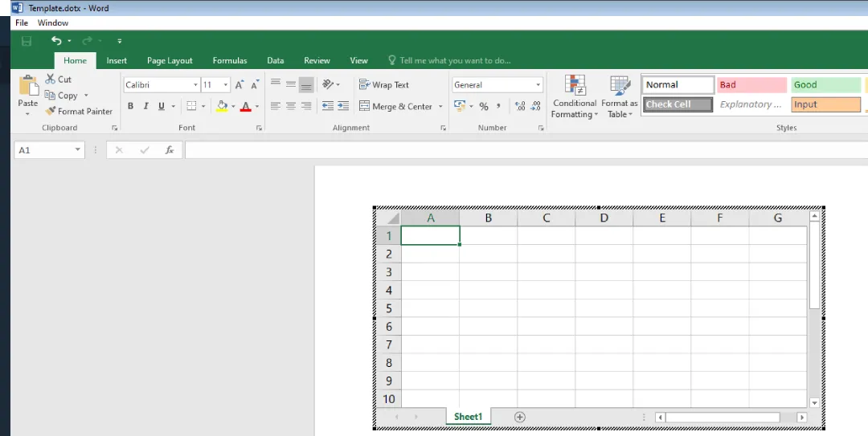Open the font size 11 dropdown
Image resolution: width=868 pixels, height=436 pixels.
pos(226,84)
